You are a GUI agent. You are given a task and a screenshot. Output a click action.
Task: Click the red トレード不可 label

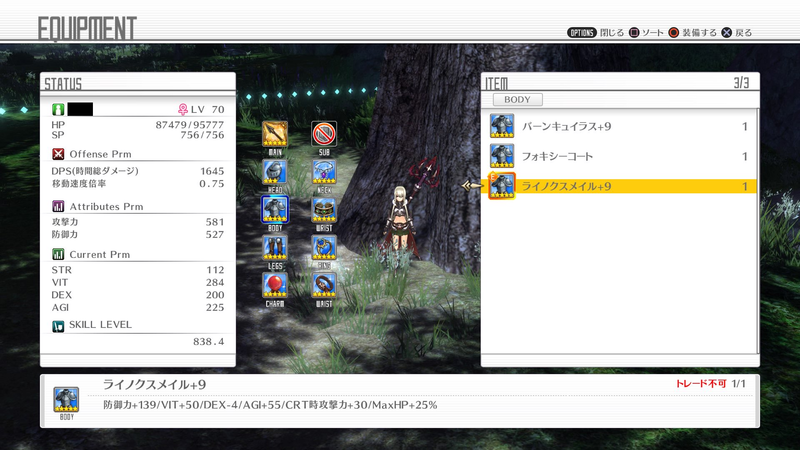(701, 384)
